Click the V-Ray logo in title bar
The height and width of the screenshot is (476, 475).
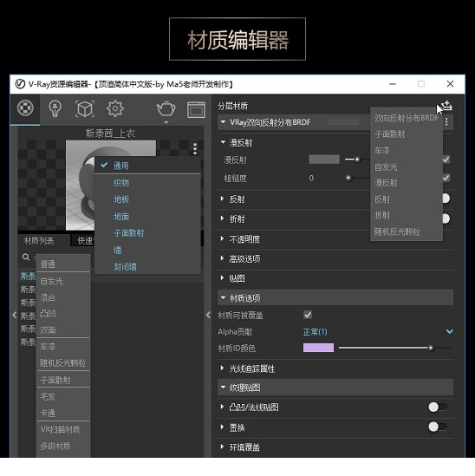point(20,84)
